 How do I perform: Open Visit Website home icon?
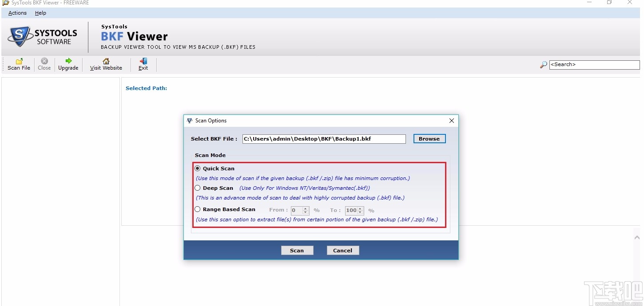tap(106, 61)
